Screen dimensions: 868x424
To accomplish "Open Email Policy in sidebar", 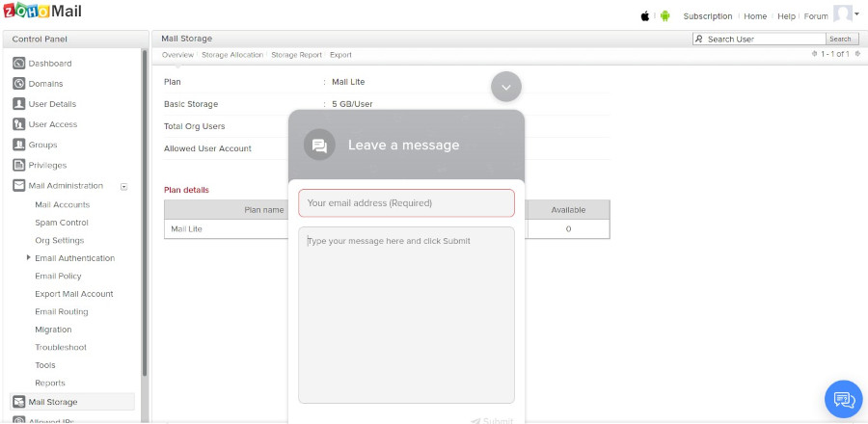I will coord(58,276).
